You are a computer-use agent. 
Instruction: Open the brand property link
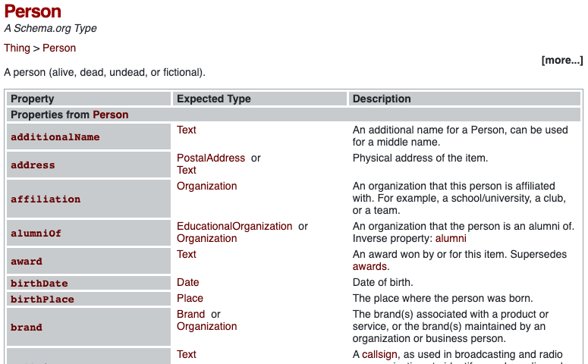point(27,328)
